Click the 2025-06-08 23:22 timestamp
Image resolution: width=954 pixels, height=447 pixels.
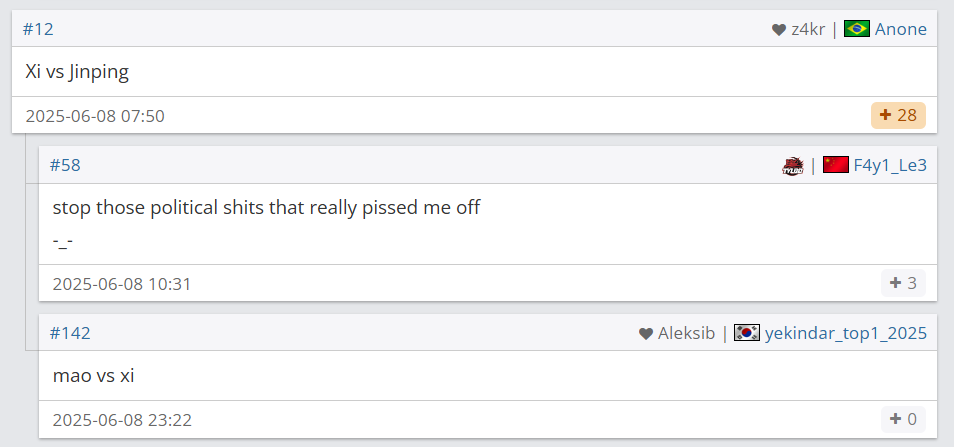122,420
